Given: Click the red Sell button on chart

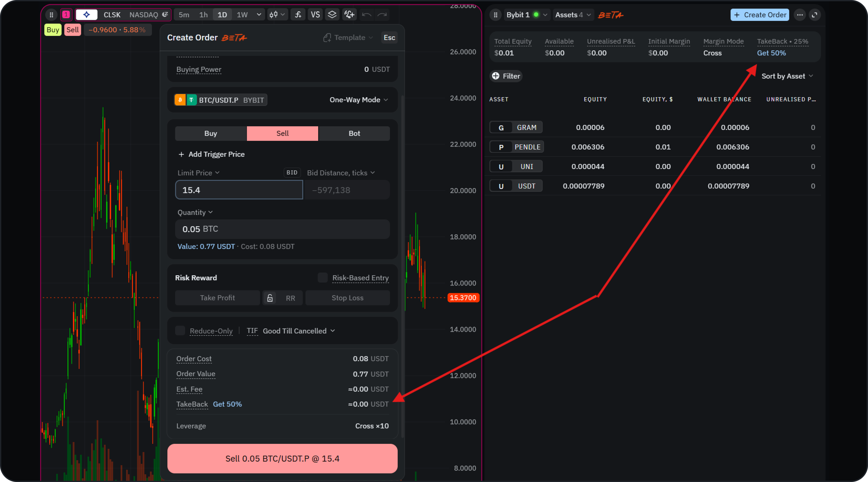Looking at the screenshot, I should point(72,30).
